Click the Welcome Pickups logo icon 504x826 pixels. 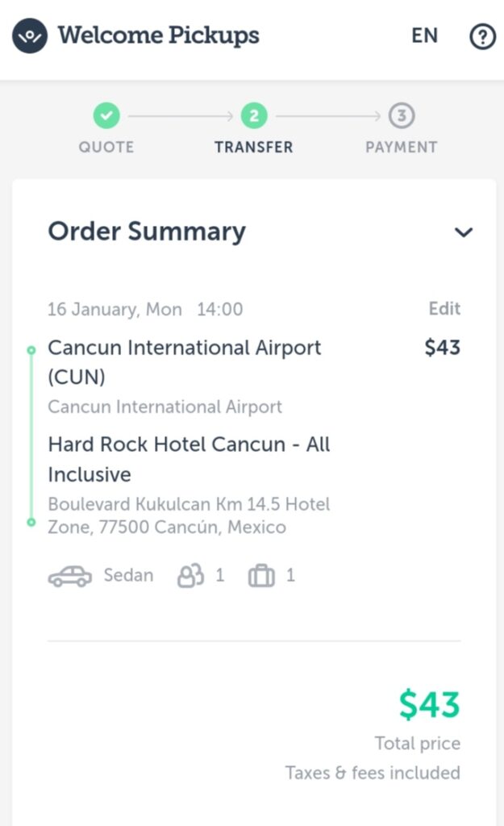[30, 35]
